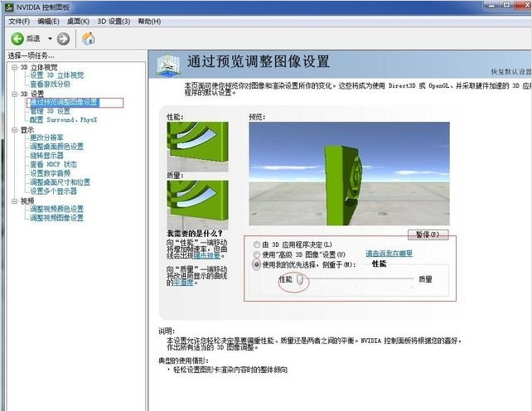Viewport: 532px width, 411px height.
Task: Open the Home icon in toolbar
Action: [88, 38]
